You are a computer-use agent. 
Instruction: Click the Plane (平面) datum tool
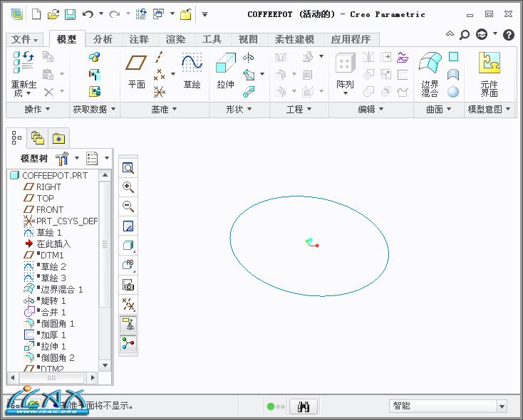click(136, 71)
